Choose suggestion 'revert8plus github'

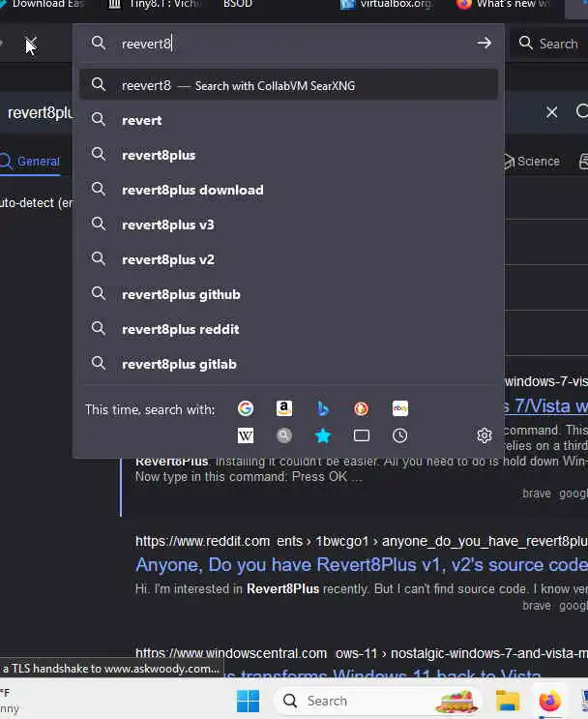289,294
